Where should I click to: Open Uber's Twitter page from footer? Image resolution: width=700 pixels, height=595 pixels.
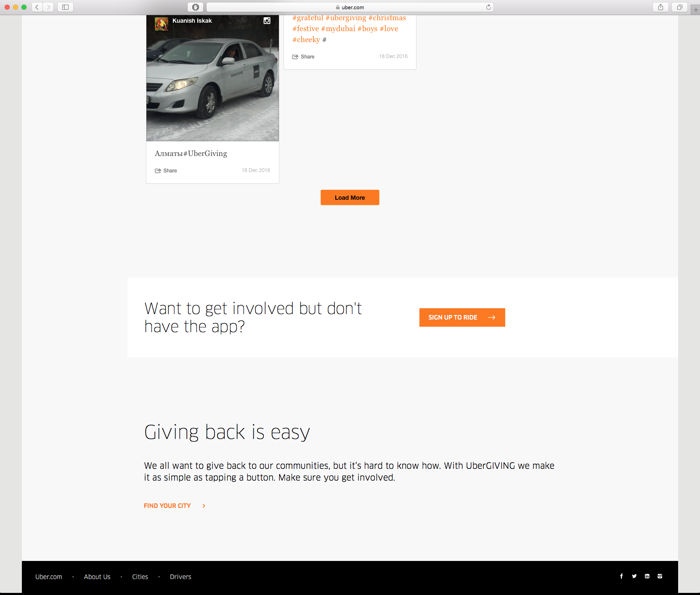click(634, 576)
